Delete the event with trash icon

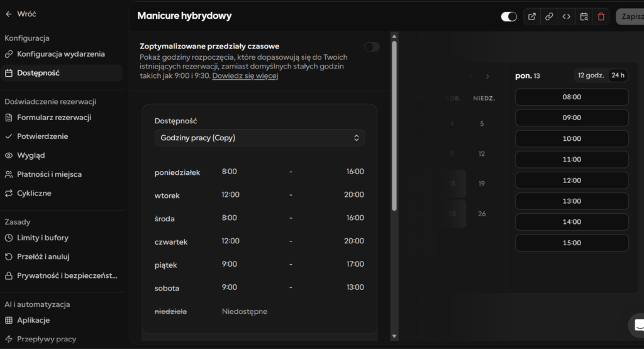click(601, 16)
